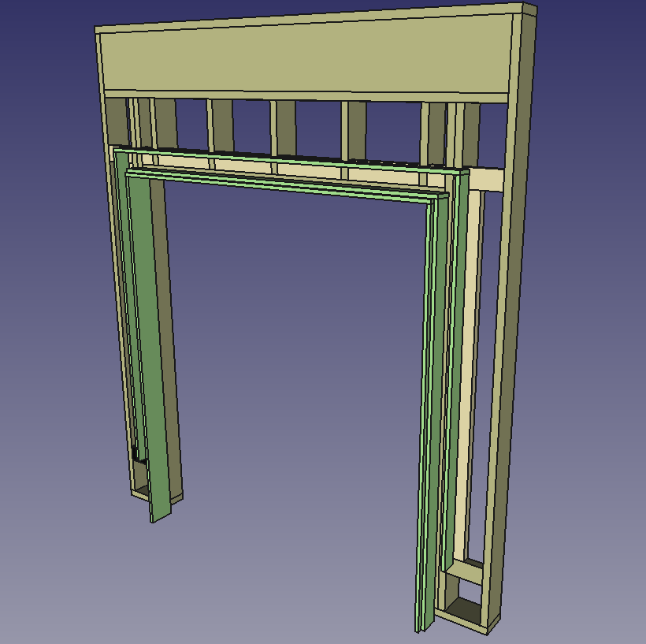Select the olive trimmer behind left jamb
Image resolution: width=646 pixels, height=644 pixels.
[167, 338]
